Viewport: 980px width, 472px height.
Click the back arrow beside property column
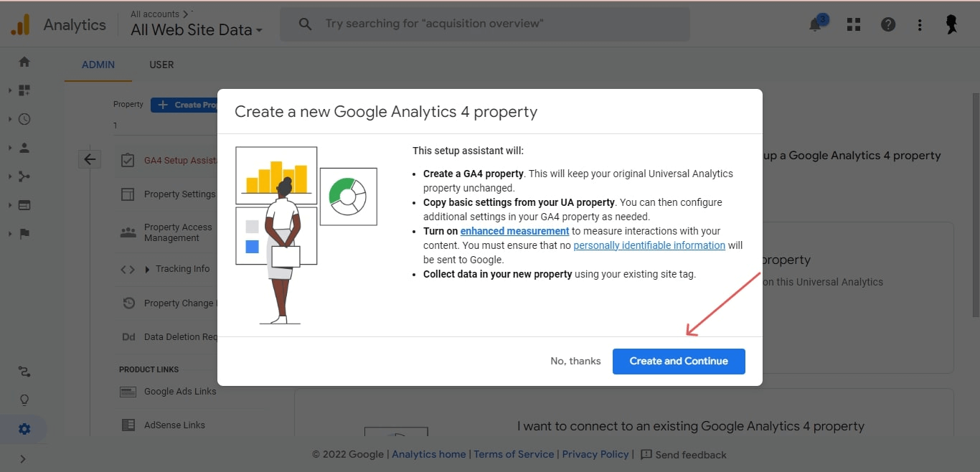(90, 159)
